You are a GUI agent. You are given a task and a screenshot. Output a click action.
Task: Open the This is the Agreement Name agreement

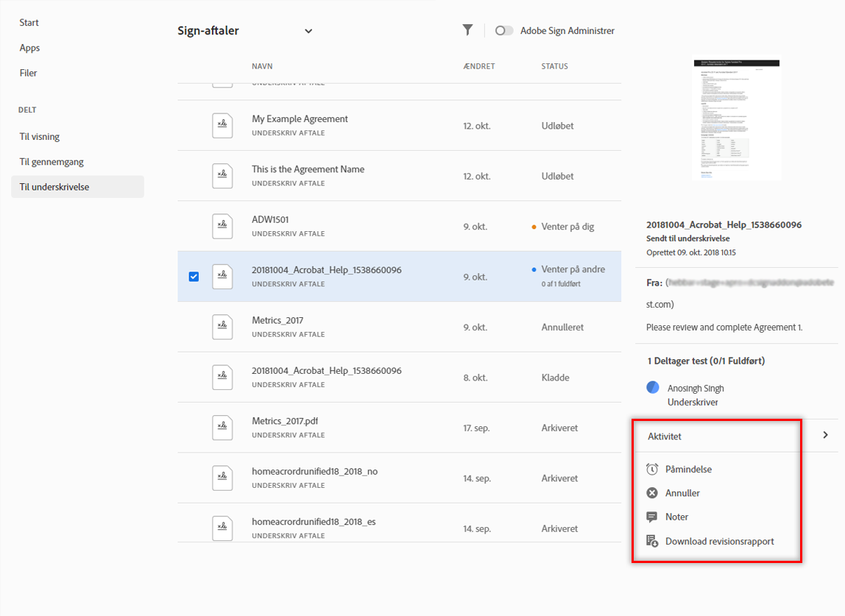pos(308,169)
